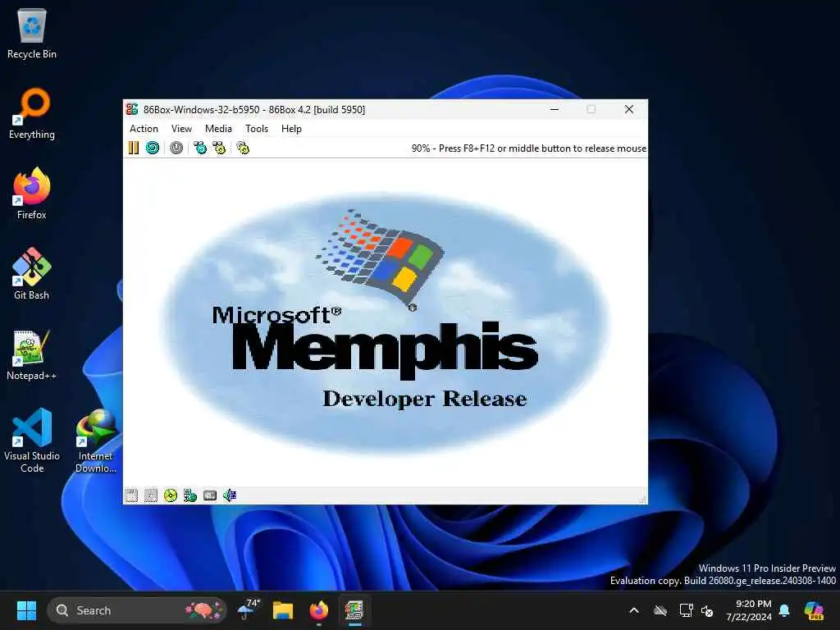This screenshot has height=630, width=840.
Task: Open the notifications bell icon
Action: (x=784, y=610)
